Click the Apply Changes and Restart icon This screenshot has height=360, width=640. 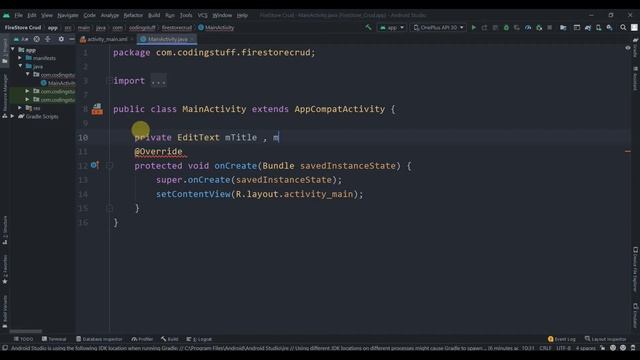tap(484, 27)
